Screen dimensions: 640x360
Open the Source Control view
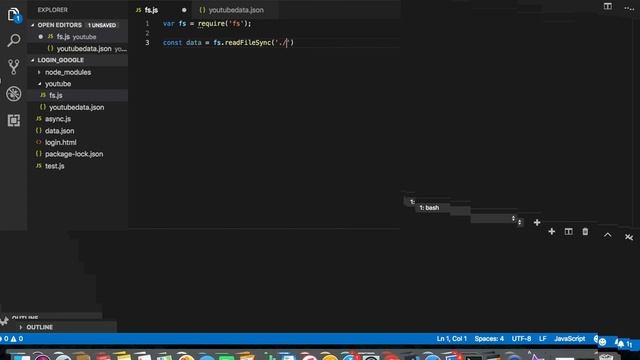coord(13,67)
